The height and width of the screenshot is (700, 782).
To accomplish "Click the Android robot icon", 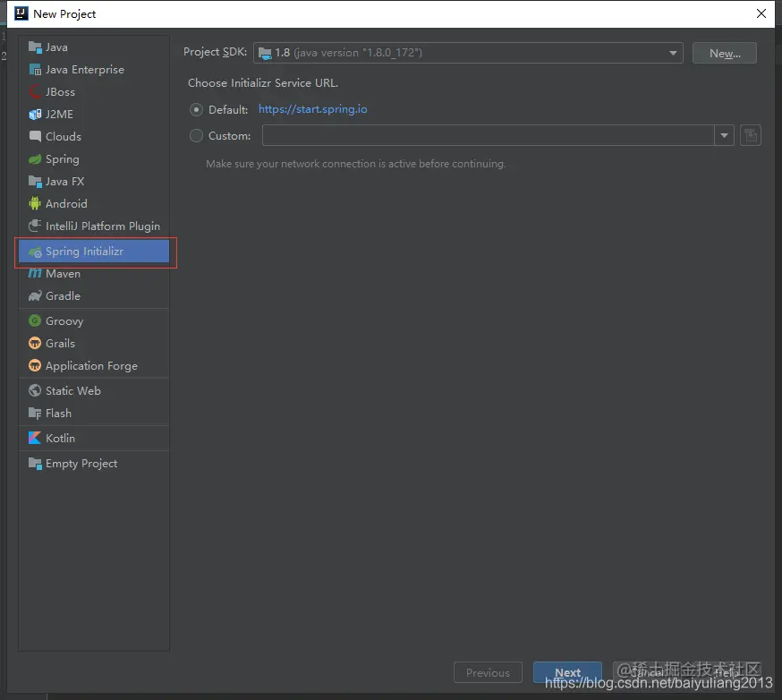I will (x=35, y=203).
